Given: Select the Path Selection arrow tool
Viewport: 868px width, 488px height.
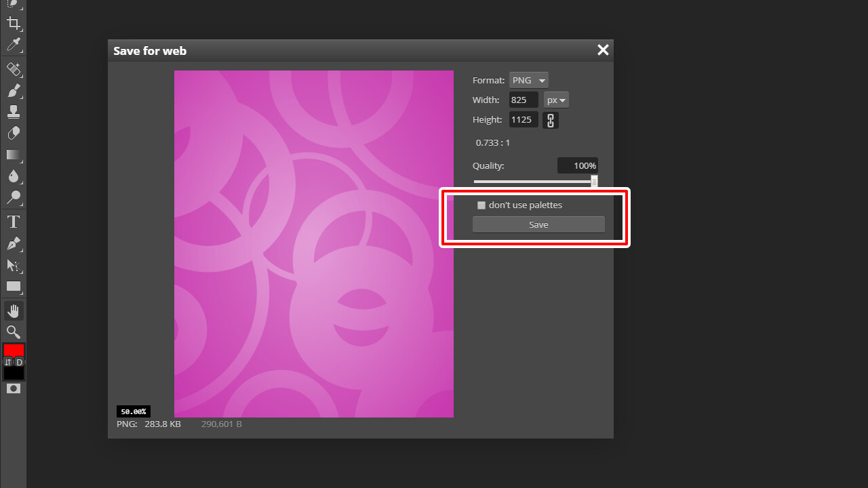Looking at the screenshot, I should 13,265.
